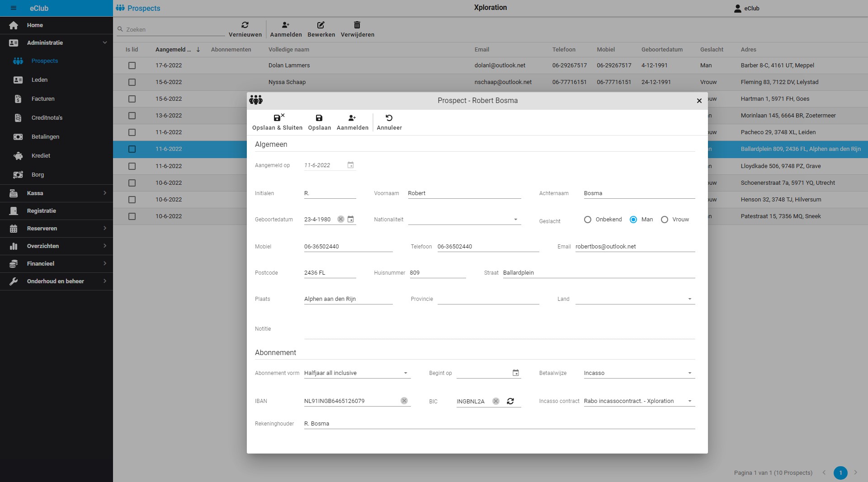Open Borg in sidebar
868x482 pixels.
56,175
